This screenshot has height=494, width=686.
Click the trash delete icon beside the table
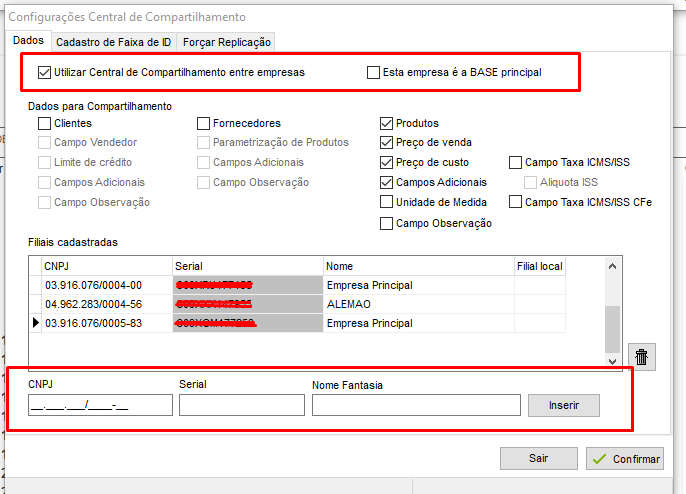[641, 355]
